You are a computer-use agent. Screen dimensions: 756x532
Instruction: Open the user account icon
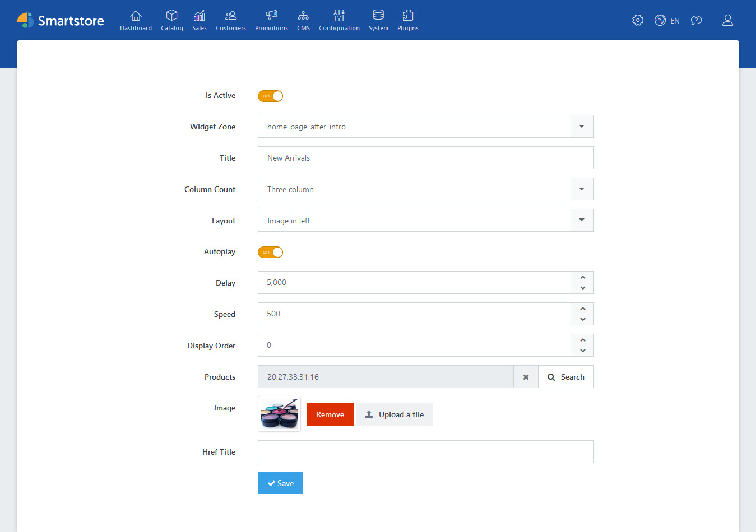click(x=727, y=21)
